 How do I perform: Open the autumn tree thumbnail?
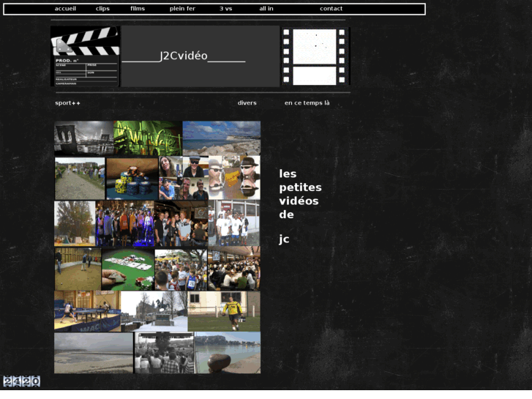tap(75, 223)
